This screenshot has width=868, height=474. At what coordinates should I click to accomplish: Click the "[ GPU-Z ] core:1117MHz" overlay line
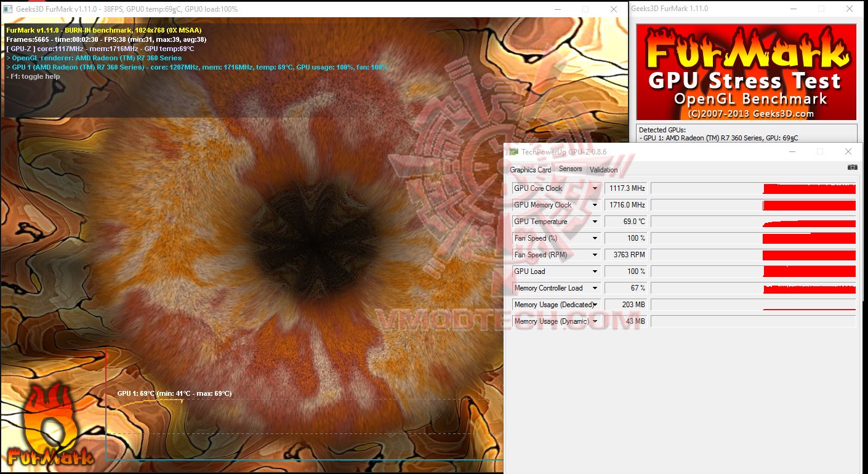100,49
